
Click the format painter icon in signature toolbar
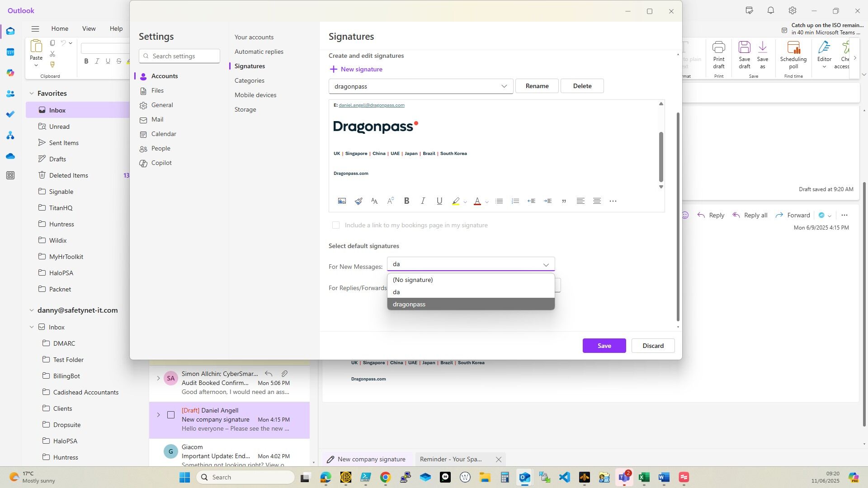pos(358,202)
